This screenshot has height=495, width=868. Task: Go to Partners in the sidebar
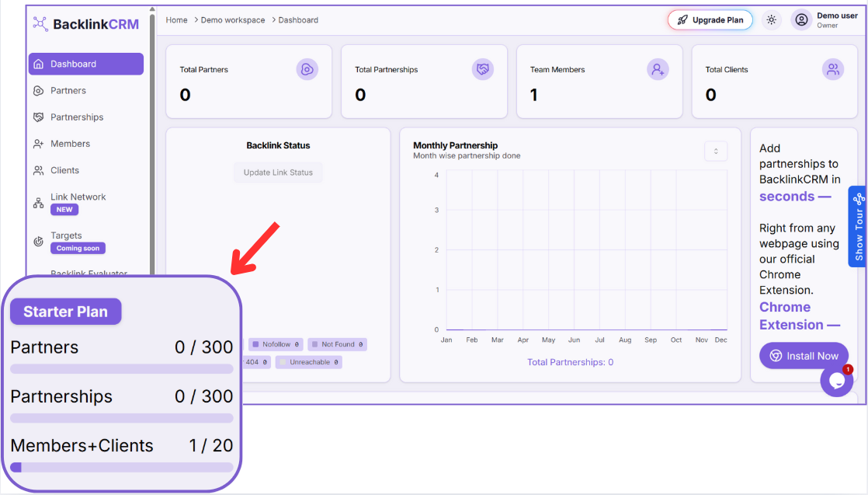coord(68,91)
